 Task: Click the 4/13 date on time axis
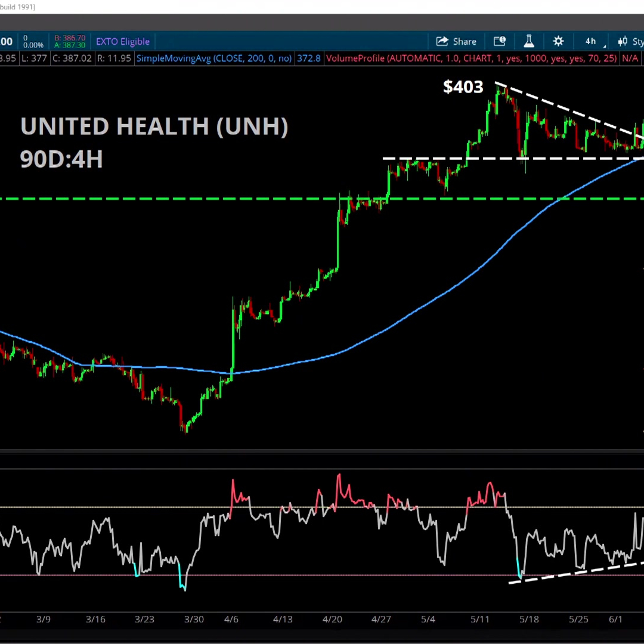(283, 619)
